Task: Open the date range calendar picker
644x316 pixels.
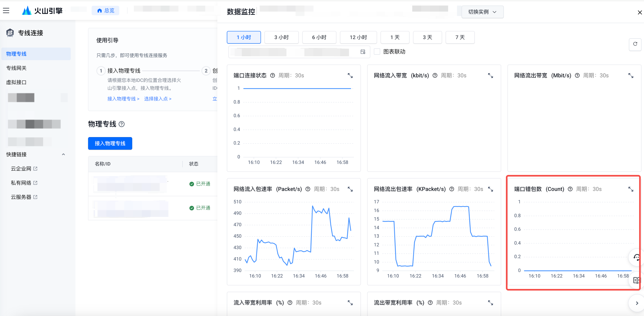Action: point(363,52)
